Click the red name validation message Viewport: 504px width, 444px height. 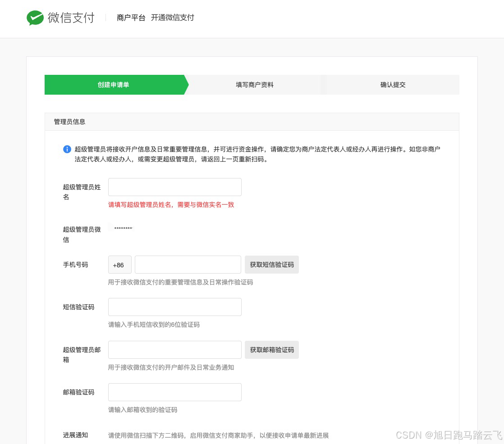(171, 205)
